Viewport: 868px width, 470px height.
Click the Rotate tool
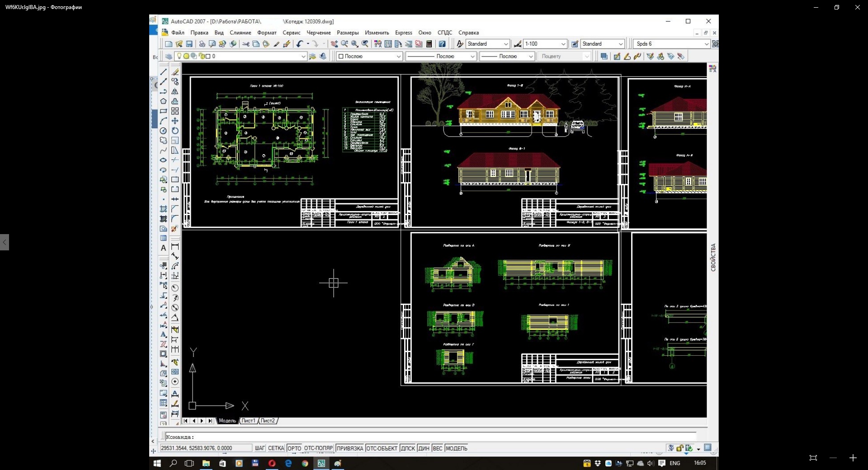(175, 131)
